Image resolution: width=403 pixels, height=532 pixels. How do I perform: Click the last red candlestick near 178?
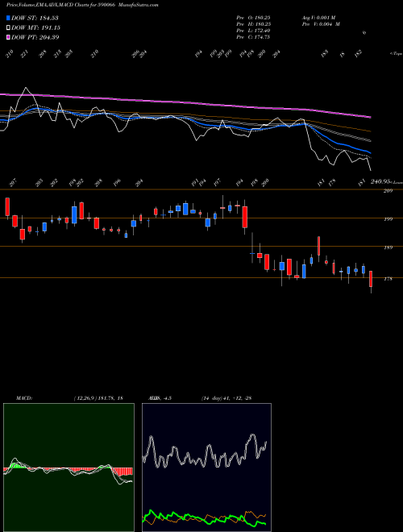pyautogui.click(x=371, y=279)
